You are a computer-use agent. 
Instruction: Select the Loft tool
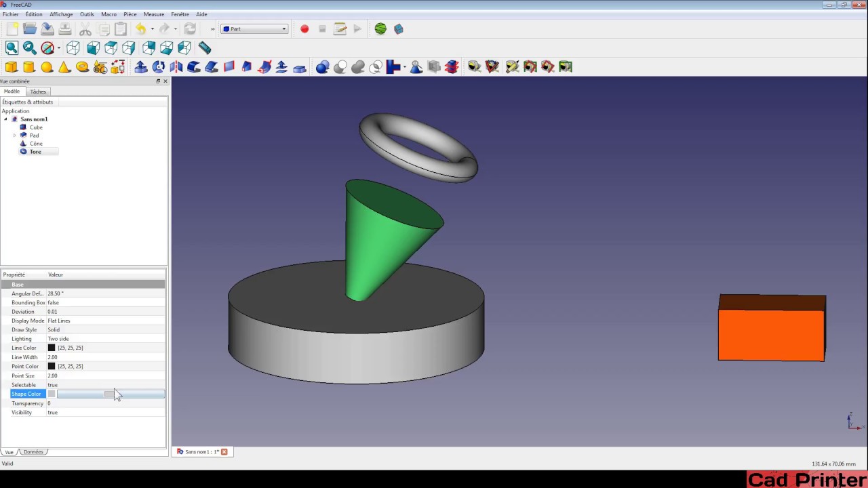click(x=247, y=66)
